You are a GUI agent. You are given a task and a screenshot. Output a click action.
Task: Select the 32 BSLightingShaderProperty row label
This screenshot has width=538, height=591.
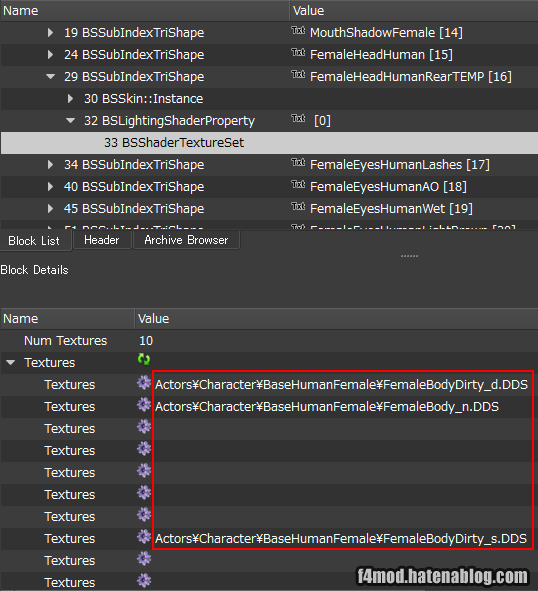click(x=169, y=121)
